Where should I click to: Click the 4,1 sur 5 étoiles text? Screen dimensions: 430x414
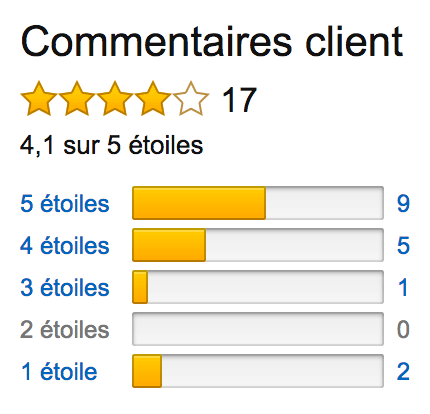click(x=111, y=145)
